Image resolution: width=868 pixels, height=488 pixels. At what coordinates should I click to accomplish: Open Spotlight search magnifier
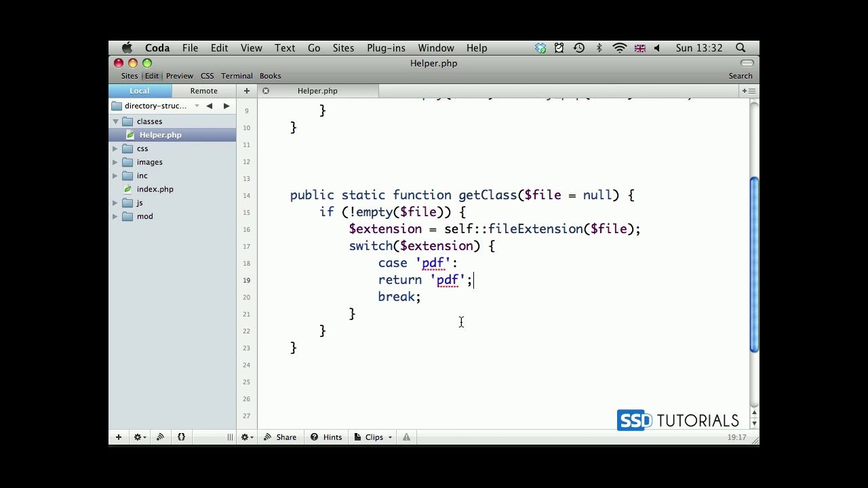point(741,48)
